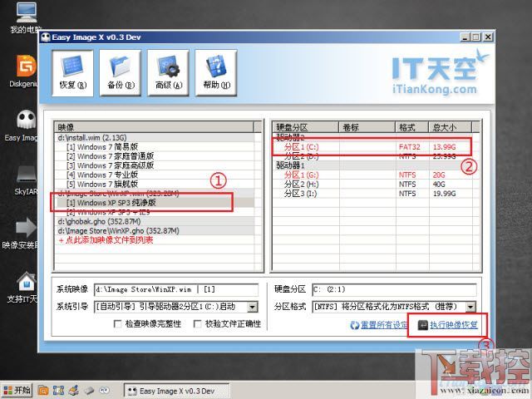Open the 备份(B) backup tab
The height and width of the screenshot is (399, 532).
121,73
